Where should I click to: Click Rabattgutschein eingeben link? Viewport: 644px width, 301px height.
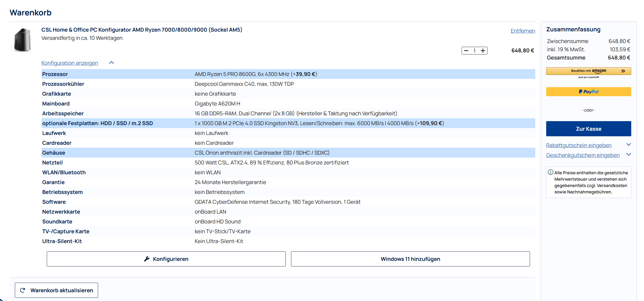coord(579,145)
